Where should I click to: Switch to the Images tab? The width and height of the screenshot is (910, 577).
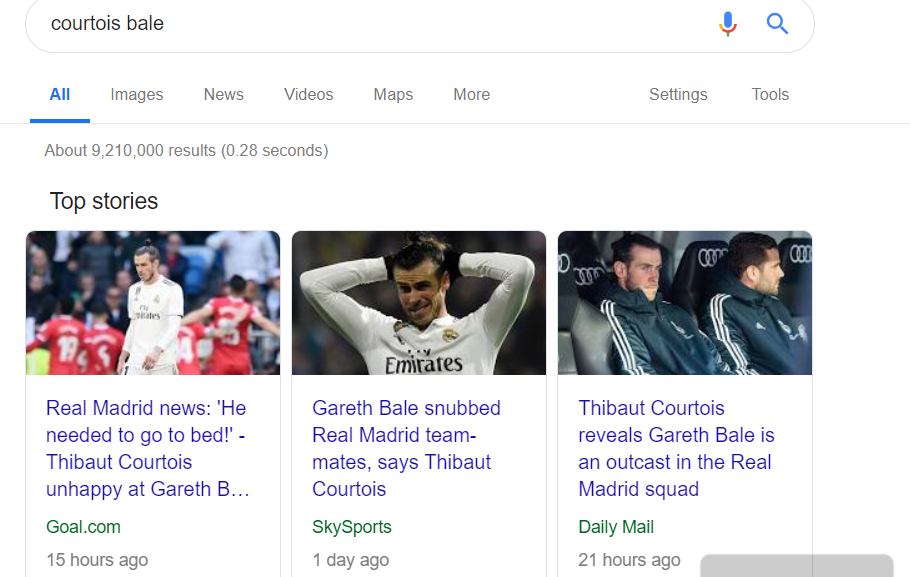click(x=137, y=95)
